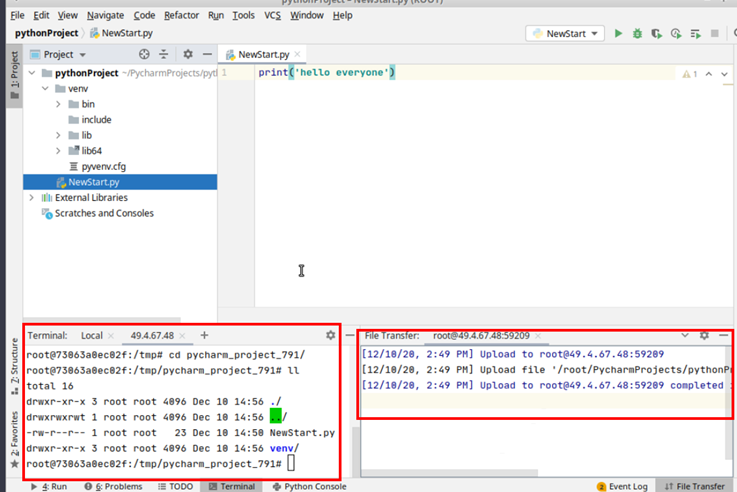737x492 pixels.
Task: Go to next highlighted error
Action: [x=724, y=74]
